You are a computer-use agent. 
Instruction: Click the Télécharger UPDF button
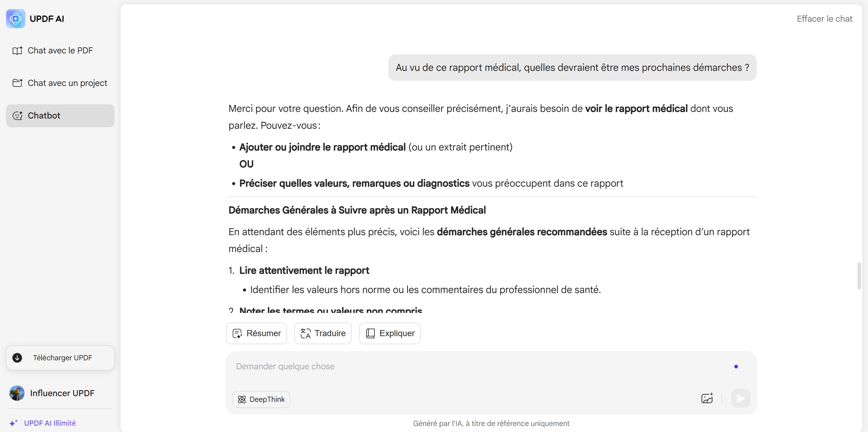tap(60, 358)
